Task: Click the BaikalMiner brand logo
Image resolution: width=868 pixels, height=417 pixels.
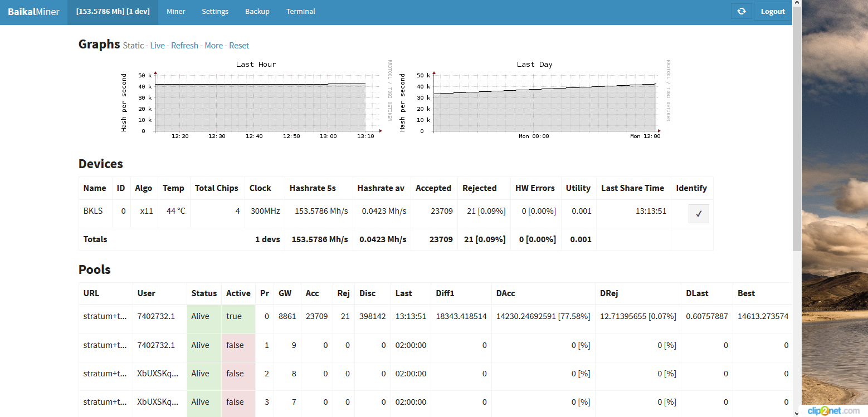Action: tap(33, 12)
